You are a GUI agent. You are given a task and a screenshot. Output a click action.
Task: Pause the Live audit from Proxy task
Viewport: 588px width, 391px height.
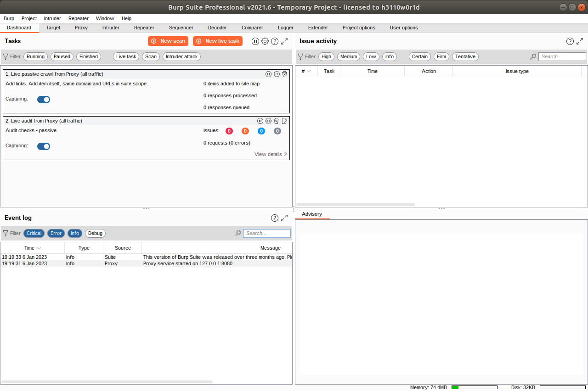pyautogui.click(x=260, y=121)
